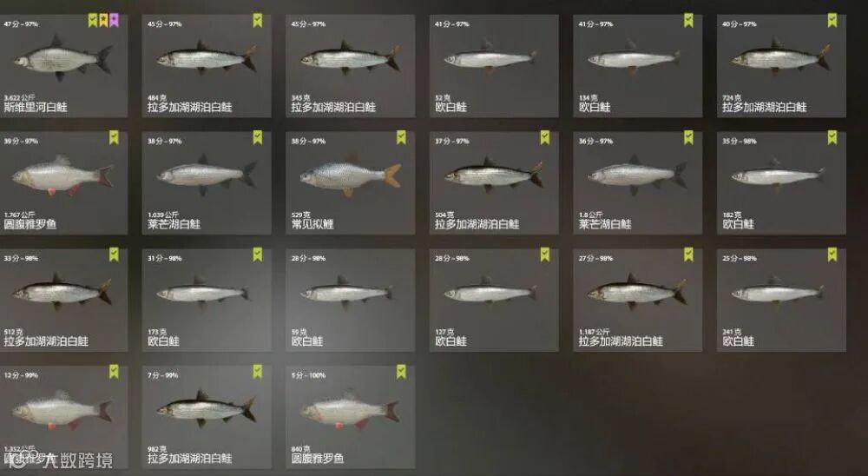Choose the 59克 欧白鲑 fish card

click(x=351, y=300)
